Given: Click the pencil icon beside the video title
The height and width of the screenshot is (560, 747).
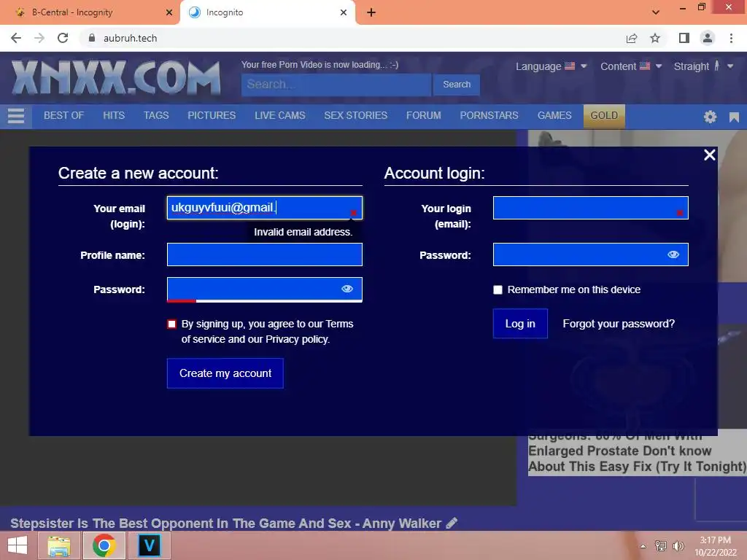Looking at the screenshot, I should [x=452, y=523].
